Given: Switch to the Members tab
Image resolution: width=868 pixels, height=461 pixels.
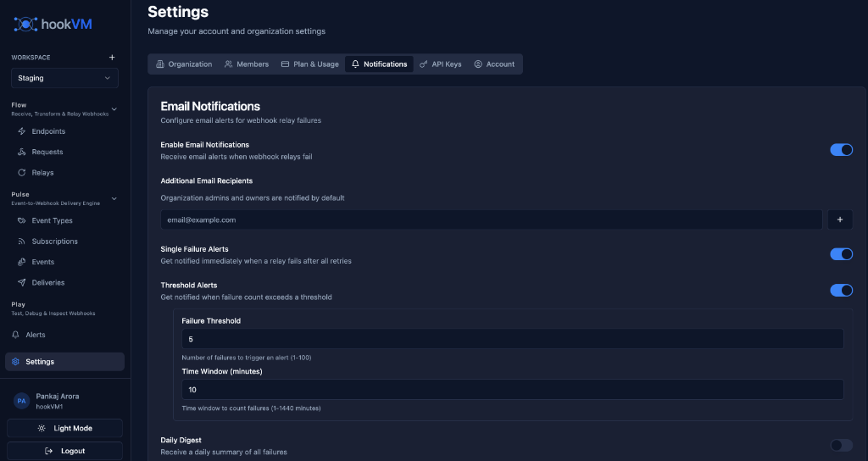Looking at the screenshot, I should pos(247,64).
